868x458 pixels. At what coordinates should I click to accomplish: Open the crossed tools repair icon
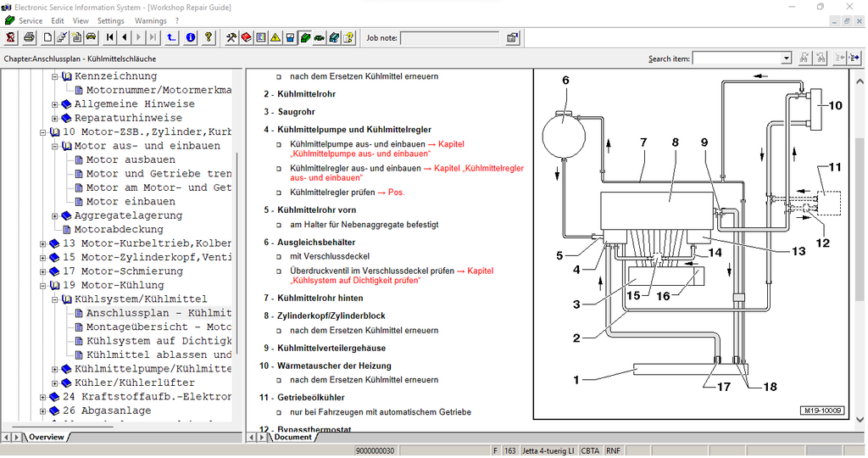[x=231, y=37]
